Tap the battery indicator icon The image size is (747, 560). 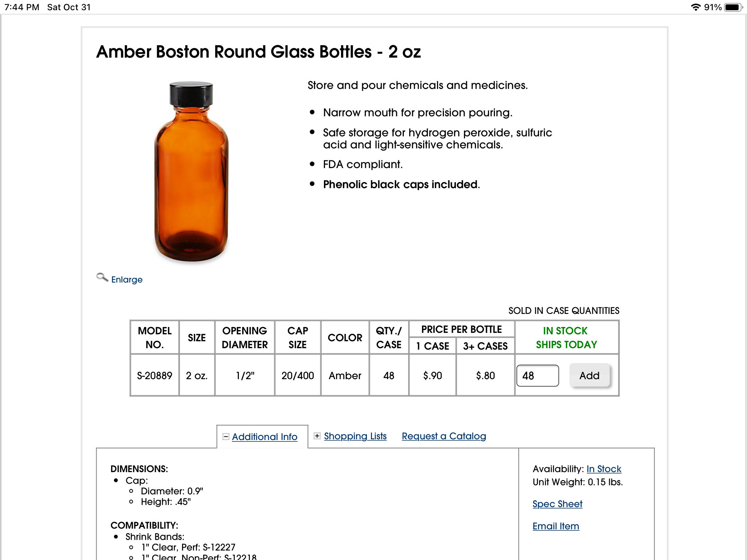pos(732,7)
